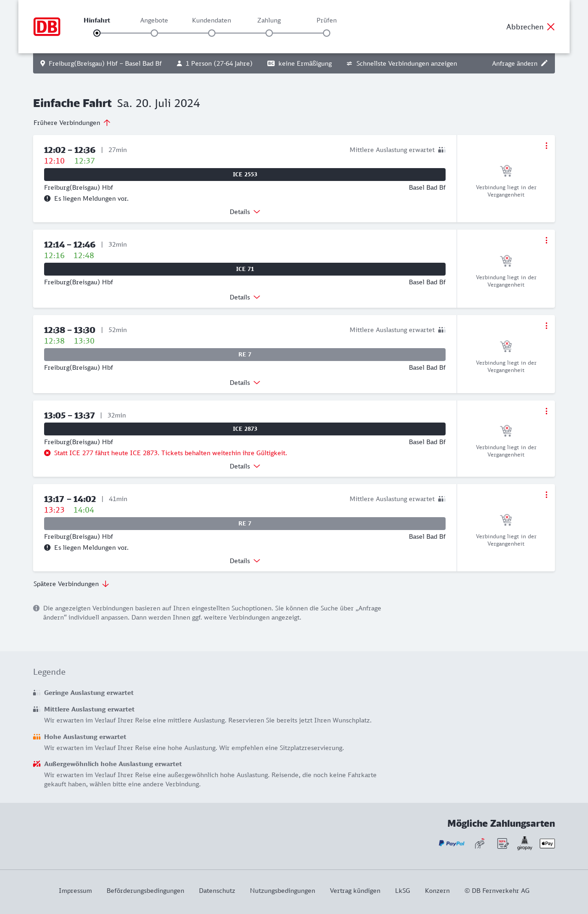The image size is (588, 914).
Task: Click the giropay payment icon
Action: [x=525, y=843]
